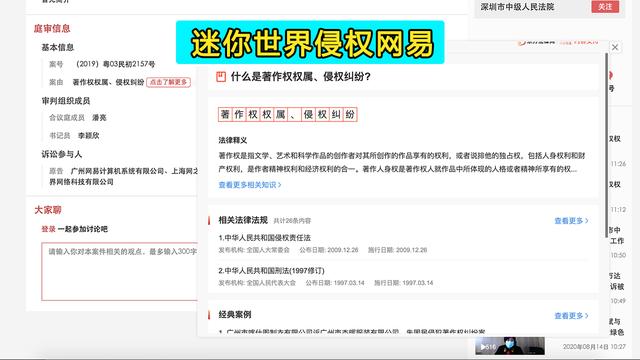
Task: Click clerk name 李颖欣
Action: click(89, 136)
